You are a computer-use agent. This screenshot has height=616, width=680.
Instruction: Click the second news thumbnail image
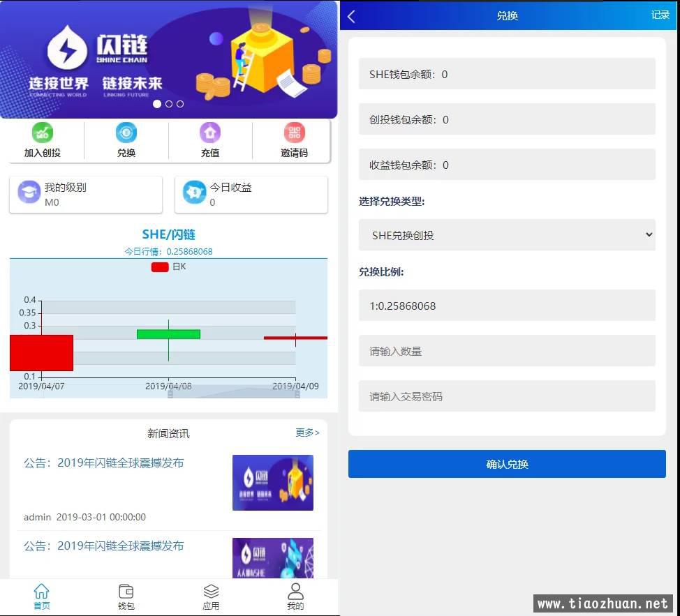[x=273, y=558]
